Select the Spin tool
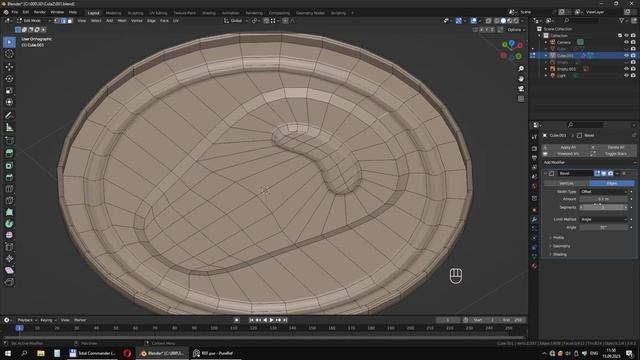This screenshot has height=360, width=640. pyautogui.click(x=9, y=224)
